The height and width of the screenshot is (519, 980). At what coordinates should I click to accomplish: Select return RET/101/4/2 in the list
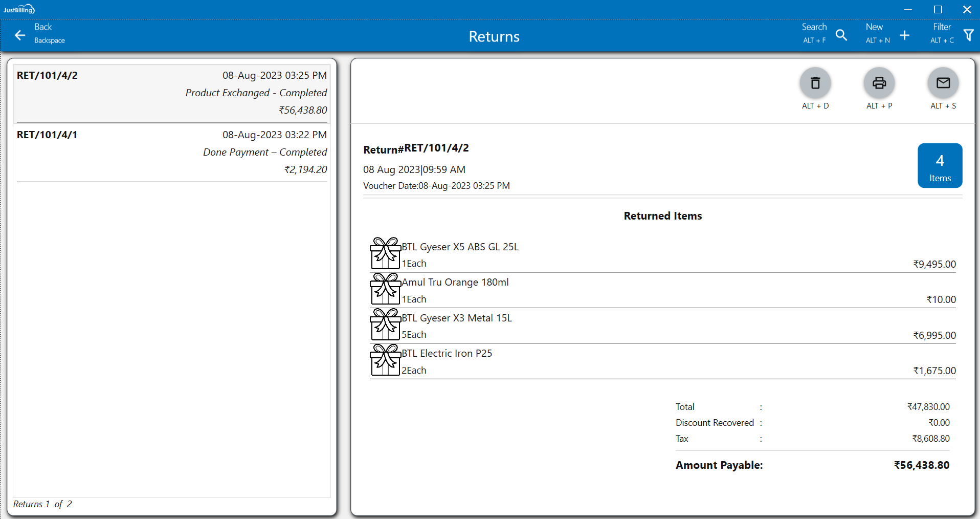tap(172, 93)
